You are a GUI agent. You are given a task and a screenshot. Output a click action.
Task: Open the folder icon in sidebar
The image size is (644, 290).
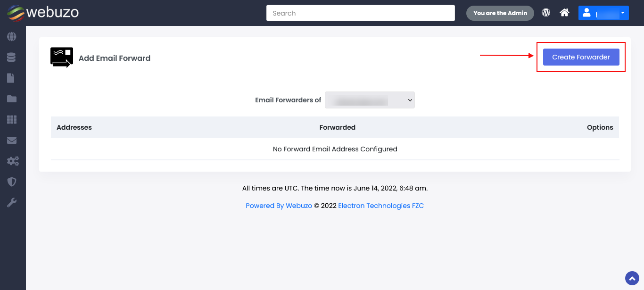point(12,99)
